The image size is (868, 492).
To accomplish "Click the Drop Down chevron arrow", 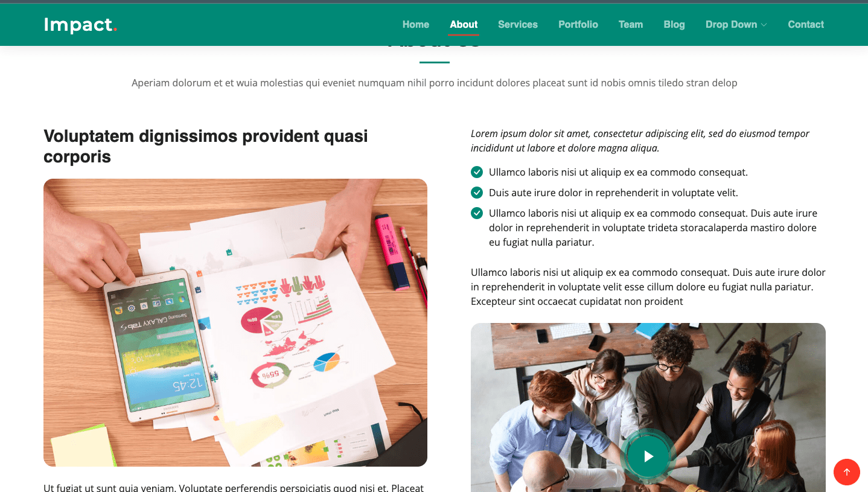I will click(764, 25).
